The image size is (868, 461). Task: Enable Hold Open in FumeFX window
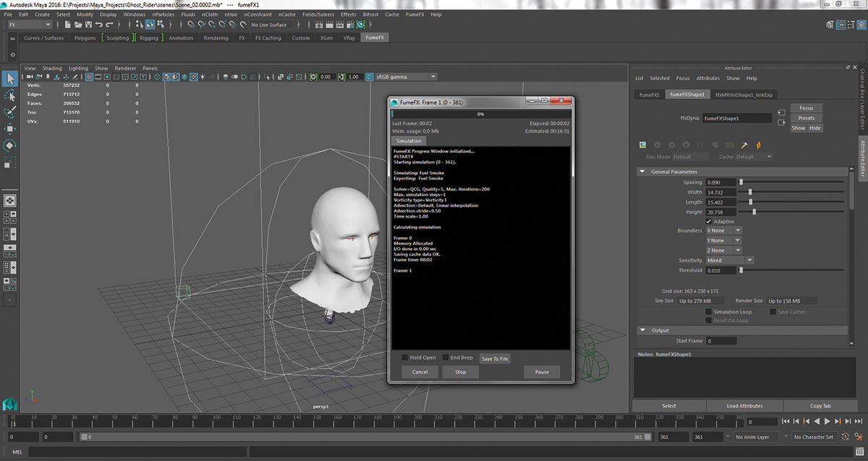pyautogui.click(x=405, y=357)
